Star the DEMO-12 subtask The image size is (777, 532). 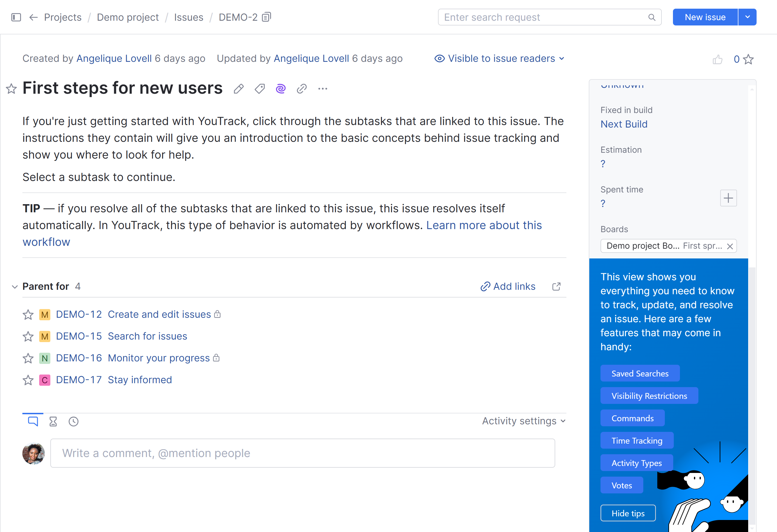point(28,315)
